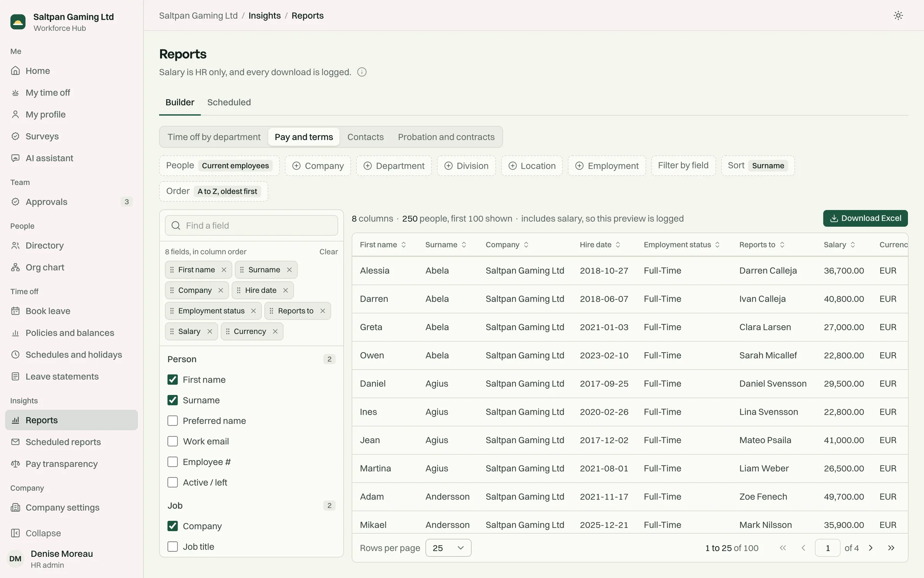The height and width of the screenshot is (578, 924).
Task: Go to the next page arrow
Action: coord(870,548)
